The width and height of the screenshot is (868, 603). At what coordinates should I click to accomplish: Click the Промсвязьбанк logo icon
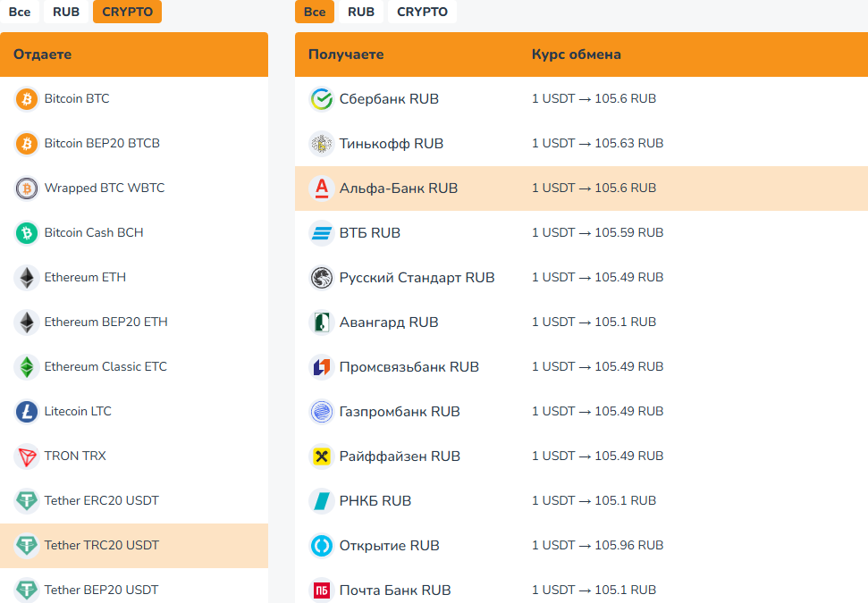click(x=322, y=367)
